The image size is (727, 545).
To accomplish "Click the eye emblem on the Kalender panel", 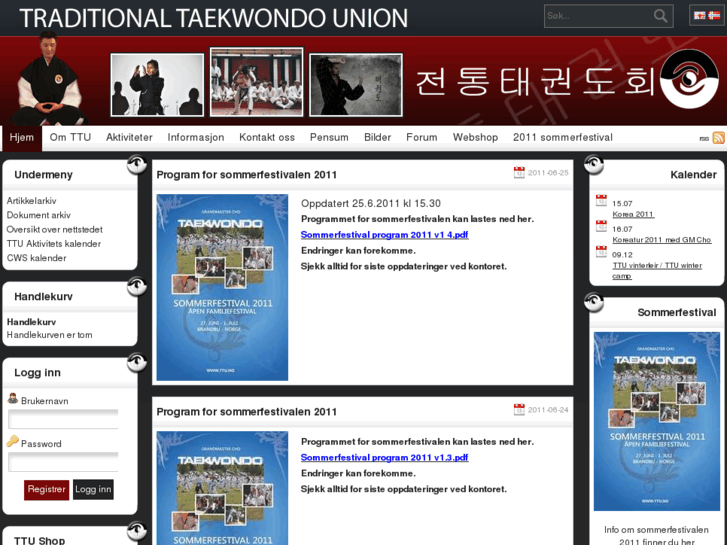I will point(593,164).
